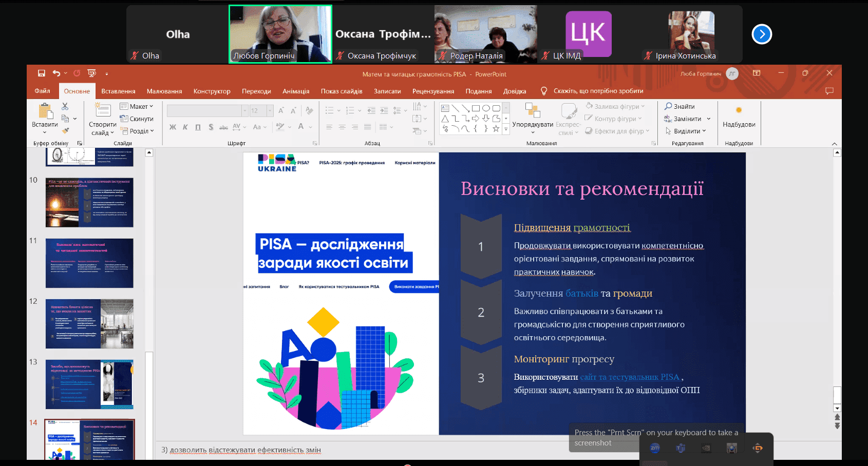The width and height of the screenshot is (868, 466).
Task: Click the Copy icon in clipboard group
Action: tap(65, 119)
